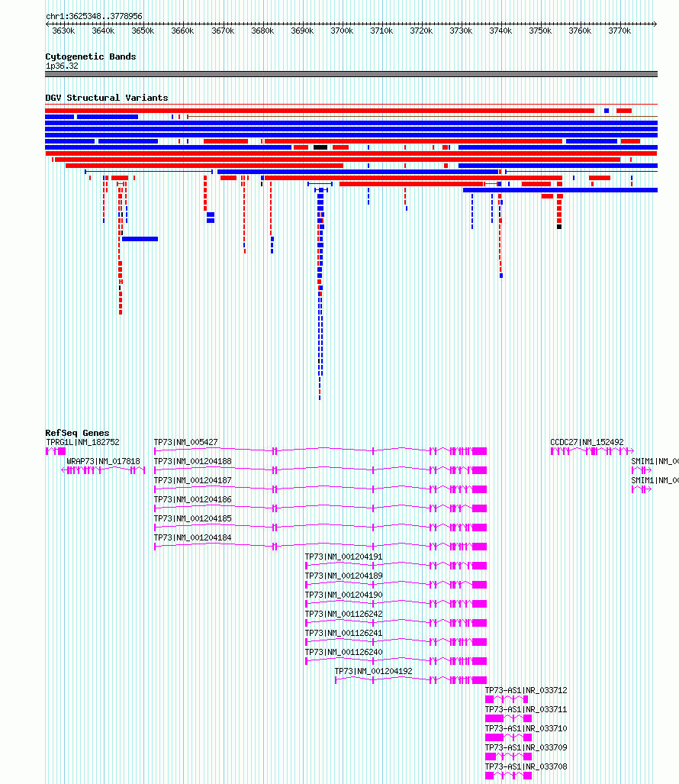Open the TP73|NM_001204188 transcript label
Image resolution: width=679 pixels, height=784 pixels.
(x=193, y=462)
